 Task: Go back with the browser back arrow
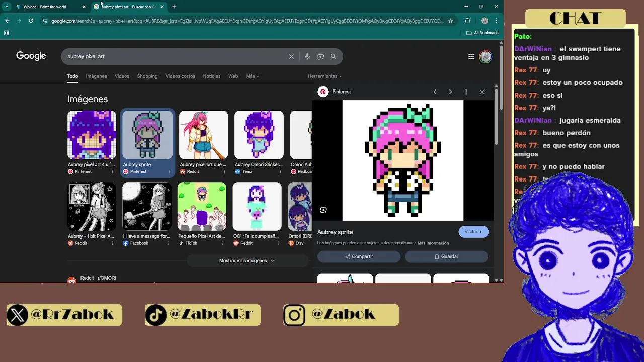pyautogui.click(x=7, y=21)
